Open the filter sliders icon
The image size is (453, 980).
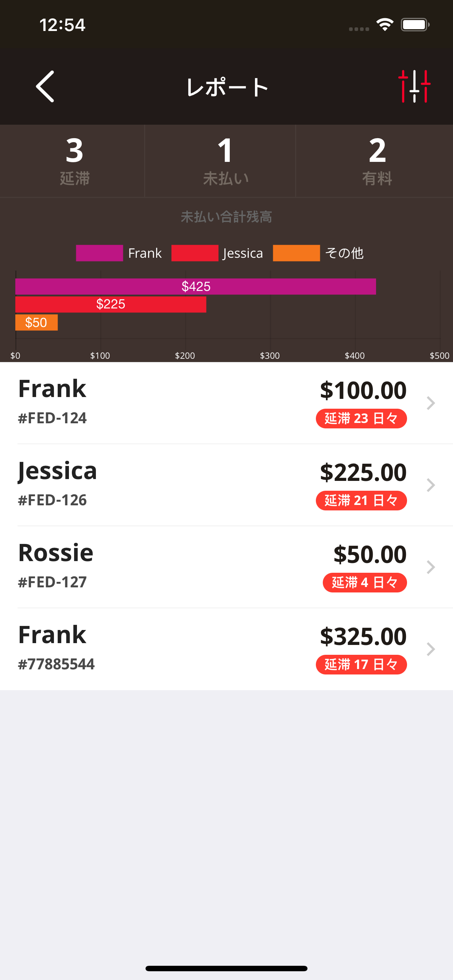click(414, 86)
